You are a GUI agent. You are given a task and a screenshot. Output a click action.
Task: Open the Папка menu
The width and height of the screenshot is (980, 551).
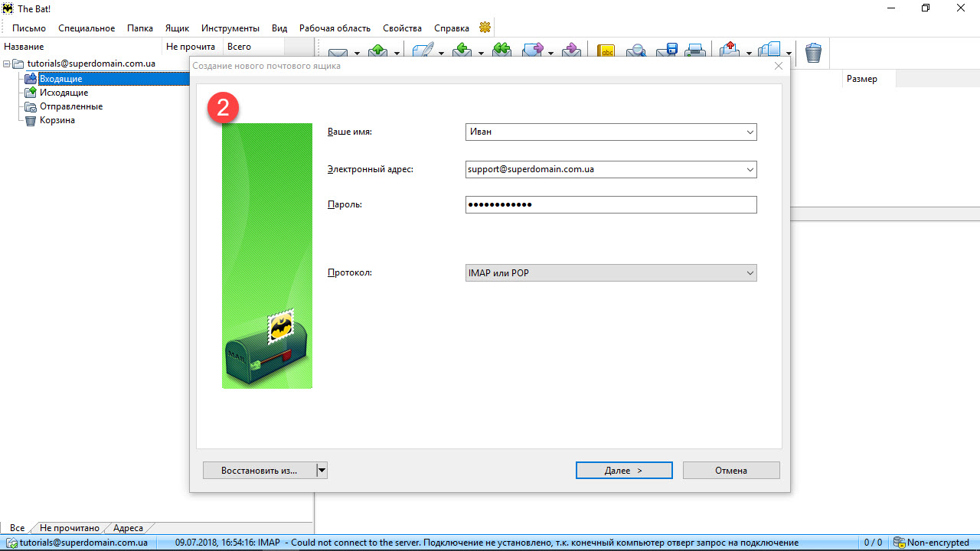click(140, 28)
